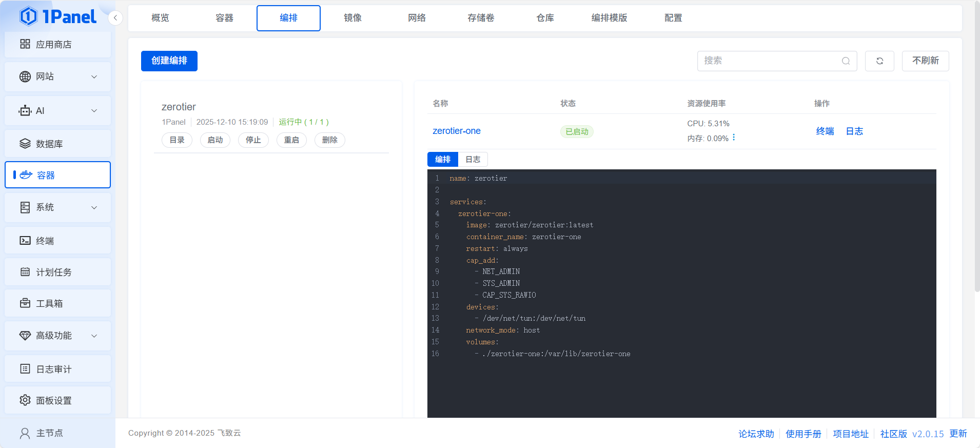
Task: Switch to the top 容器 tab
Action: [224, 18]
